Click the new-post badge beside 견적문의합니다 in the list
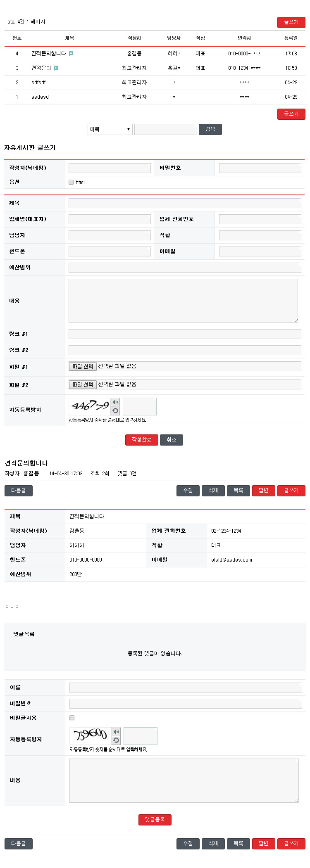Screen dimensions: 310x868 pyautogui.click(x=71, y=54)
